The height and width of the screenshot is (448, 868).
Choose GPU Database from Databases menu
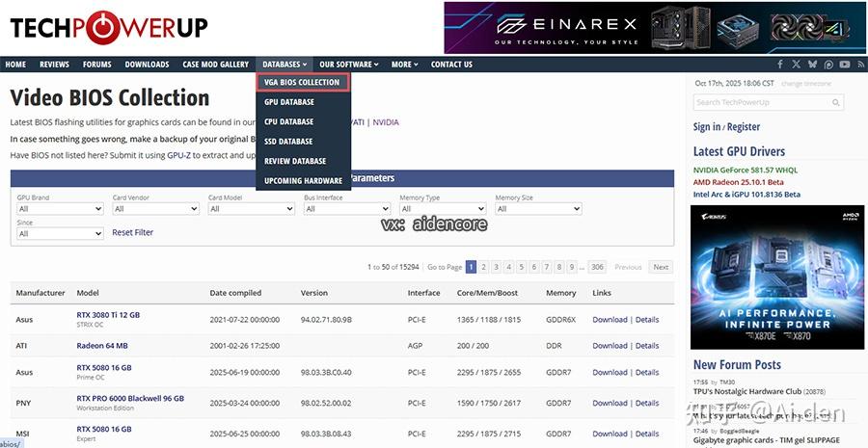[x=289, y=102]
